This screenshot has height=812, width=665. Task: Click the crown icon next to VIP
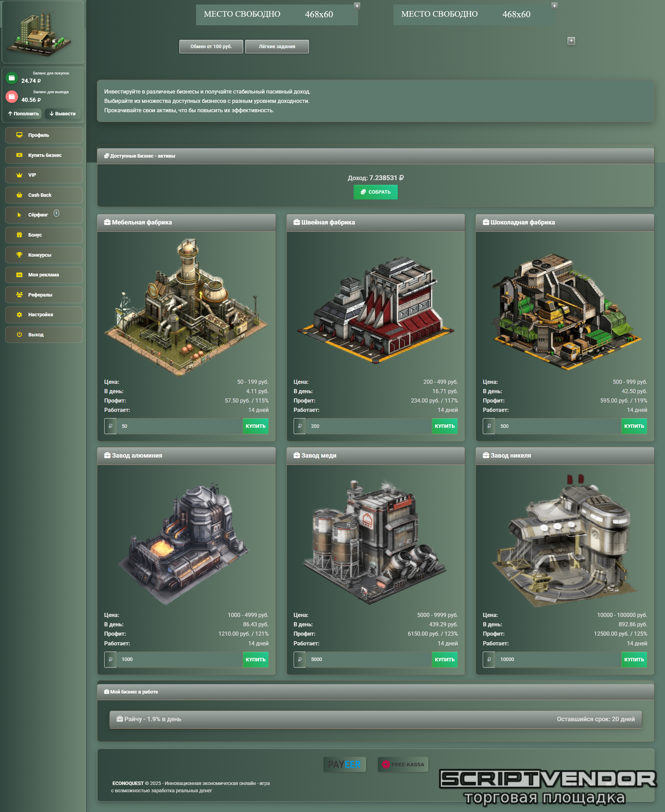19,175
